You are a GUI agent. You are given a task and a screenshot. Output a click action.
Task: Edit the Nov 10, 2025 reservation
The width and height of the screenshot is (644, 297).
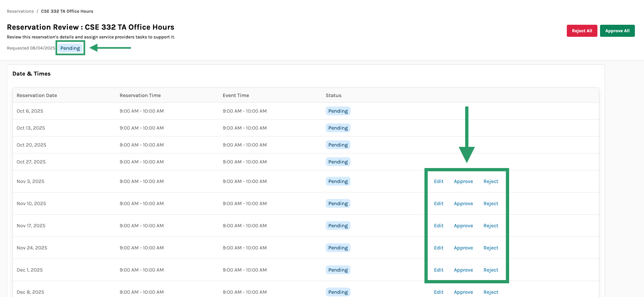coord(438,204)
